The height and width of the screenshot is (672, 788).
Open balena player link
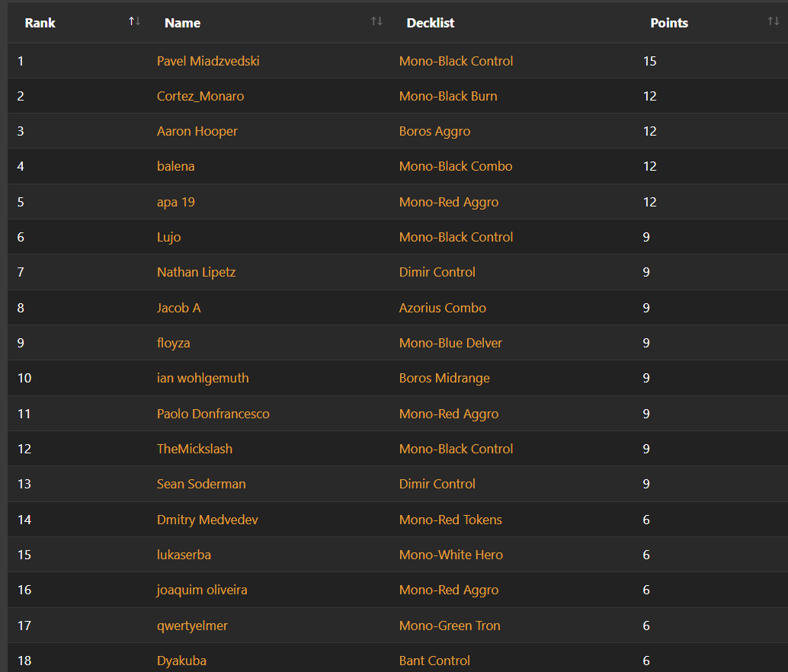[175, 166]
